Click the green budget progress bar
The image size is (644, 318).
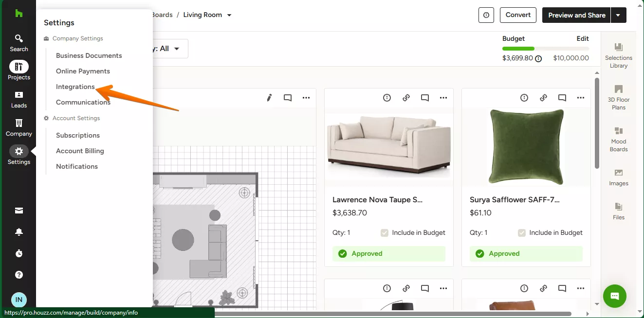[x=518, y=49]
